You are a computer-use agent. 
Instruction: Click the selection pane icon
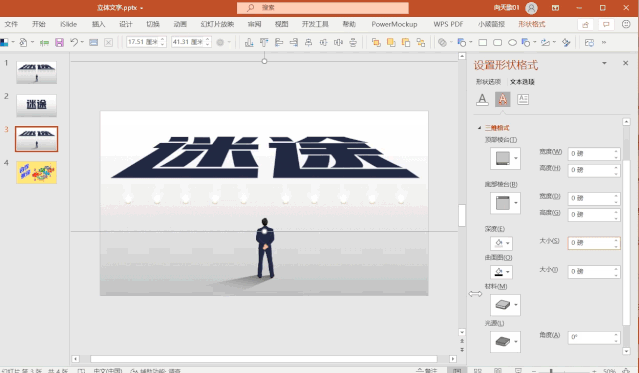click(x=589, y=42)
